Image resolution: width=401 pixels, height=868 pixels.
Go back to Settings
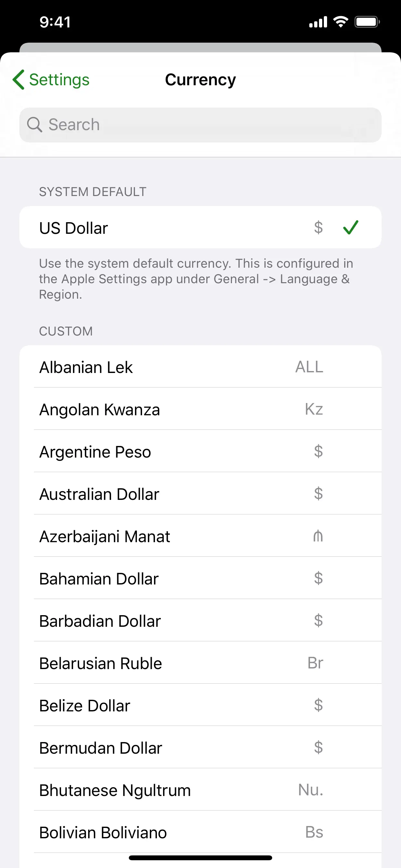coord(51,80)
